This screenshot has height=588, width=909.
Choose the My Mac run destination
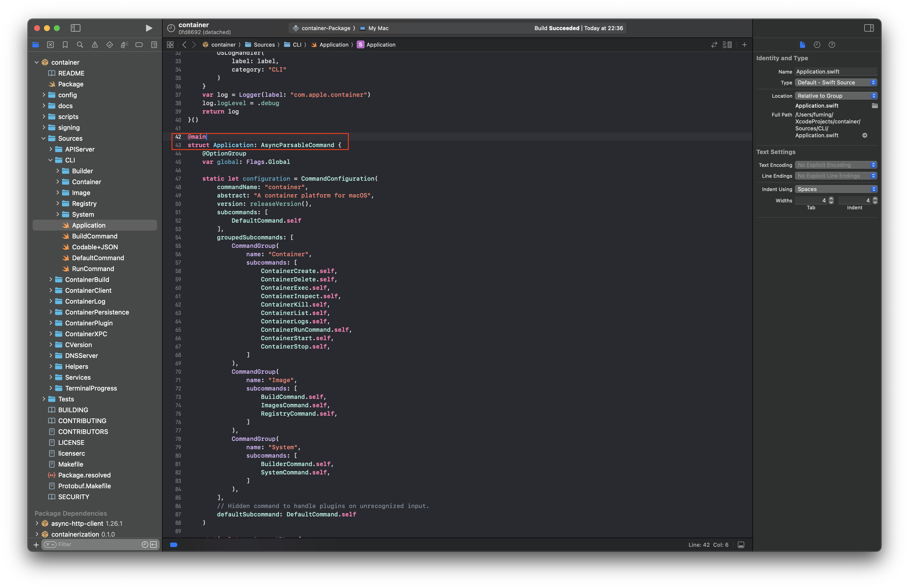374,28
